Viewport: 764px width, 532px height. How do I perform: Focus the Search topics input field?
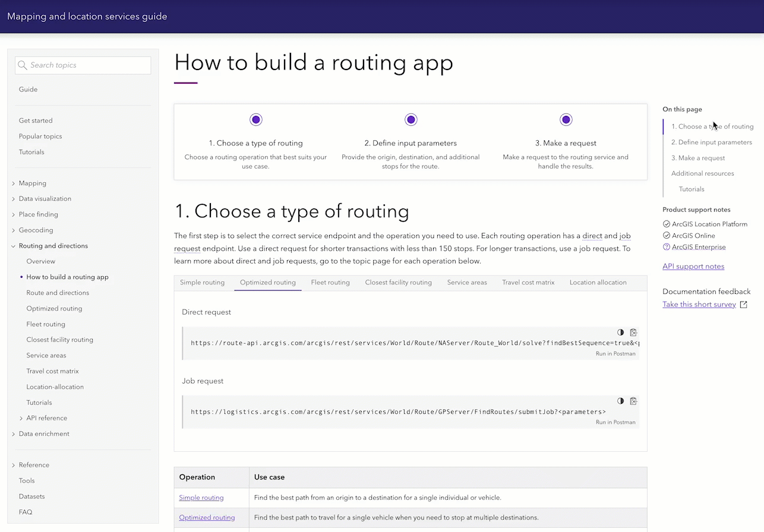pyautogui.click(x=88, y=65)
